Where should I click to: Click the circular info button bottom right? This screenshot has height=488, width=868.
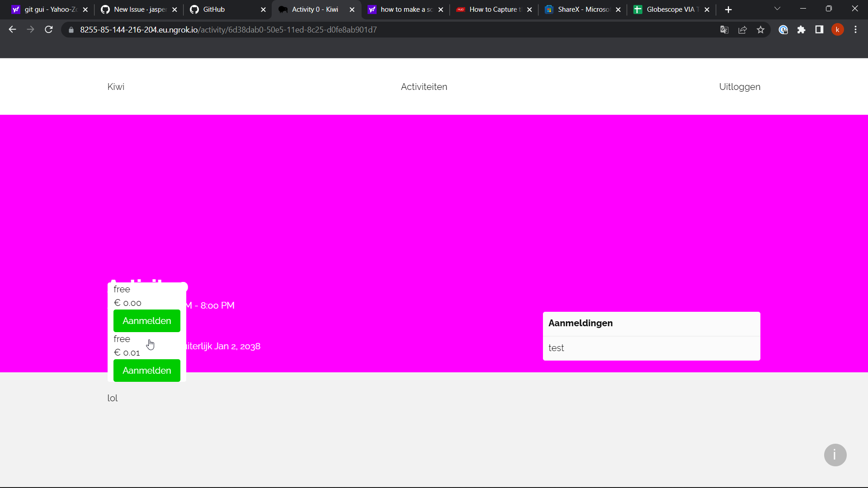pyautogui.click(x=835, y=455)
